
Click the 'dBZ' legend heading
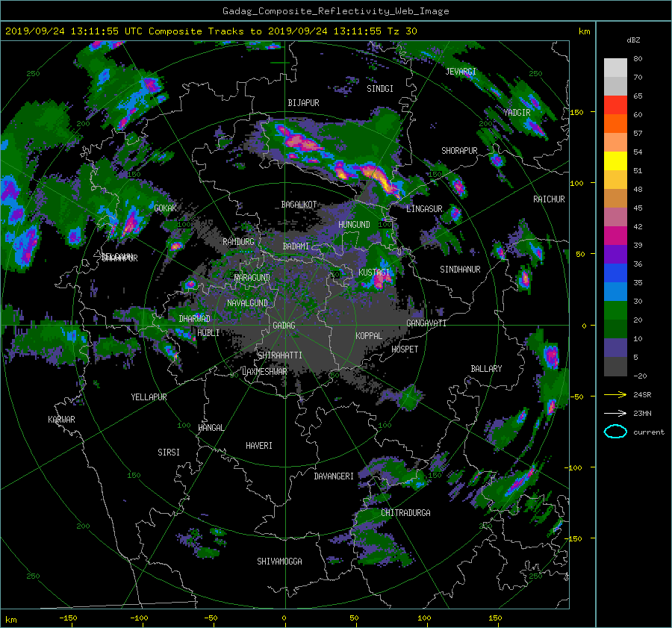[633, 40]
